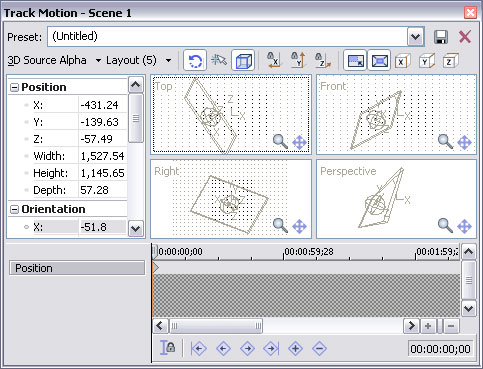Click timeline right scroll arrow
The width and height of the screenshot is (483, 369).
pyautogui.click(x=411, y=326)
